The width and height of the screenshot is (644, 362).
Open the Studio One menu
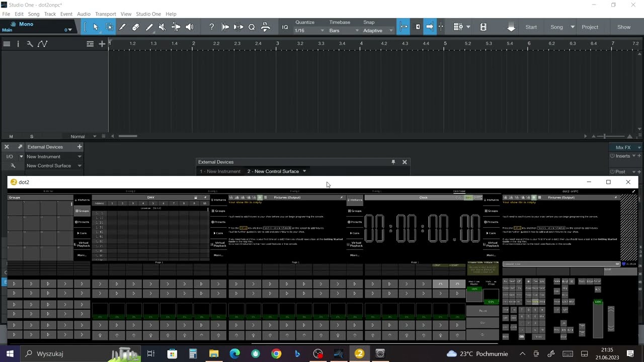pyautogui.click(x=148, y=14)
